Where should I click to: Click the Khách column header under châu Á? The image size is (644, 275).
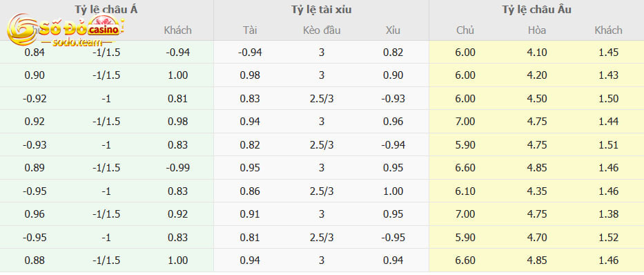[x=177, y=30]
